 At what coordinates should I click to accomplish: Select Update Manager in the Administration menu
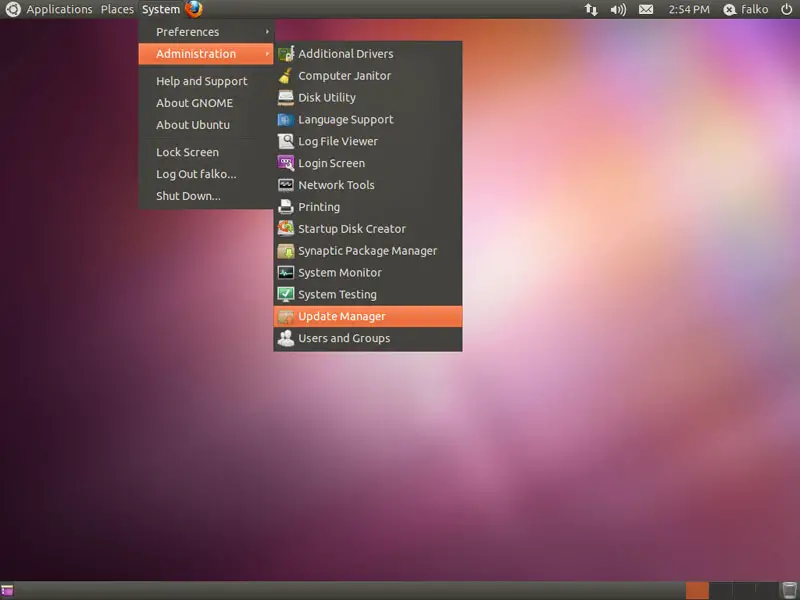[368, 316]
